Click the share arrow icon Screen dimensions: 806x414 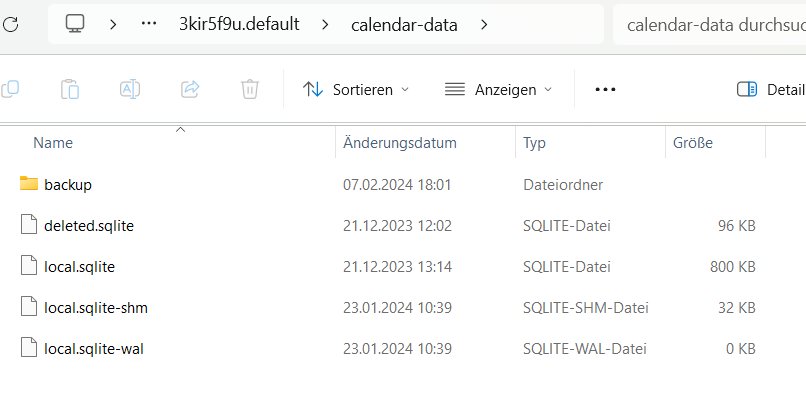tap(190, 89)
